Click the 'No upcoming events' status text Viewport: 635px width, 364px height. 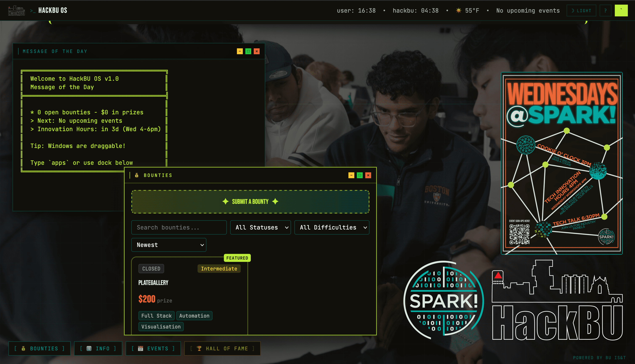tap(528, 11)
